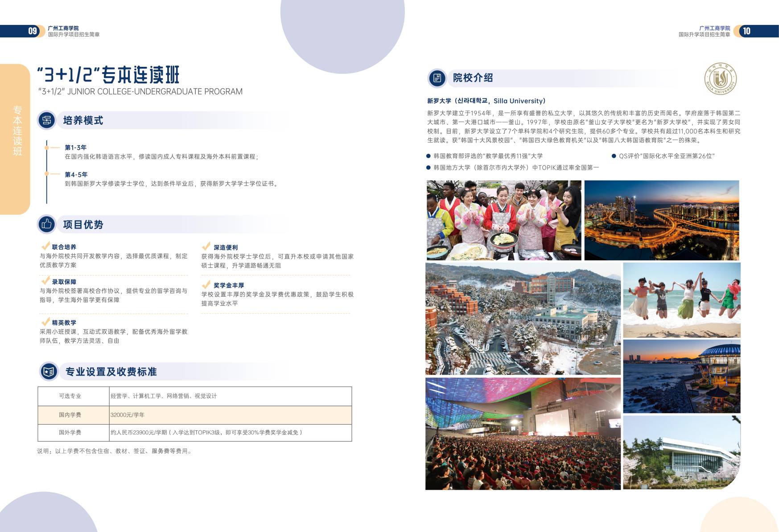Image resolution: width=779 pixels, height=532 pixels.
Task: Click the bullet 韩国教育部评选的教学最优秀11强大学
Action: pyautogui.click(x=488, y=156)
